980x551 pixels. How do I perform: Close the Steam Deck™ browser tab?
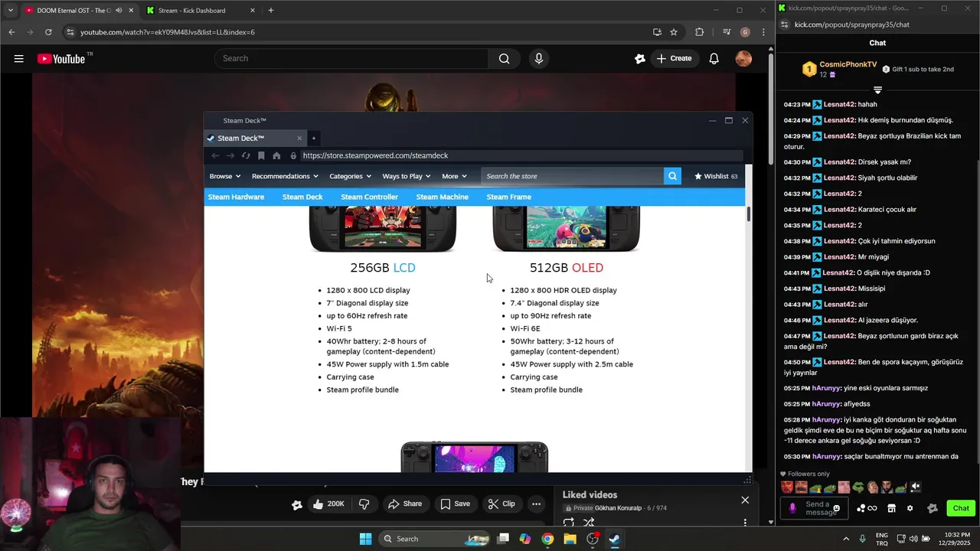(x=299, y=139)
